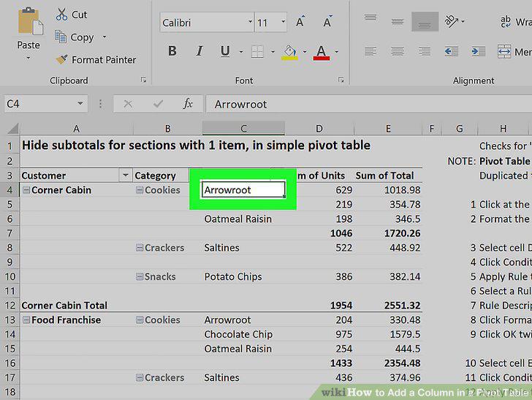
Task: Open the Name Box dropdown arrow
Action: click(80, 103)
